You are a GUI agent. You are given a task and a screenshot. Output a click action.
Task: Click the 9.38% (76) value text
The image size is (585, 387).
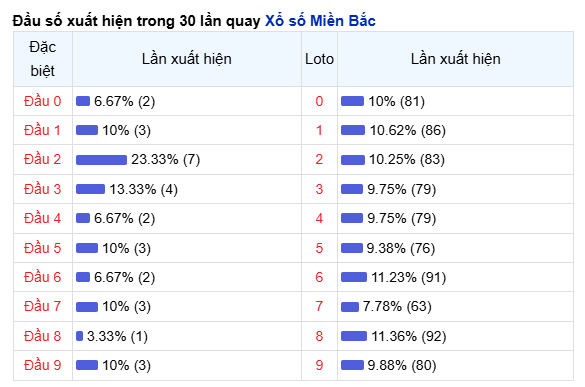point(401,248)
